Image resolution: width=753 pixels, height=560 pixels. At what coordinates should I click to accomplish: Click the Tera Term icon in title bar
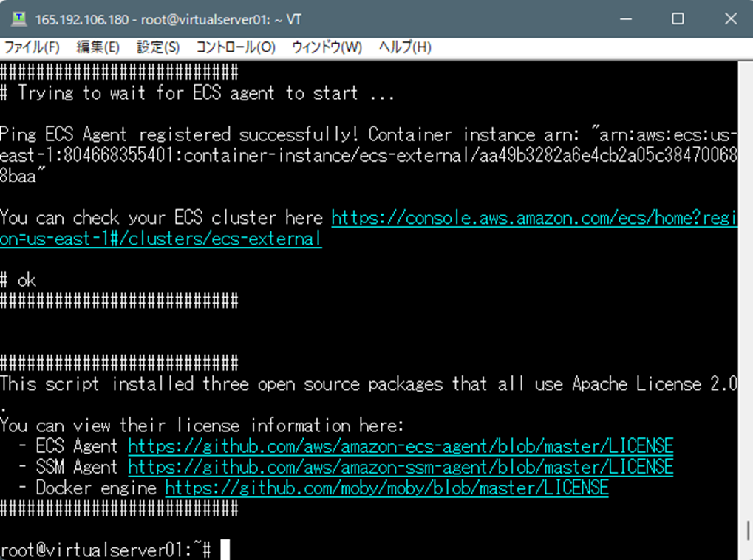click(x=18, y=19)
